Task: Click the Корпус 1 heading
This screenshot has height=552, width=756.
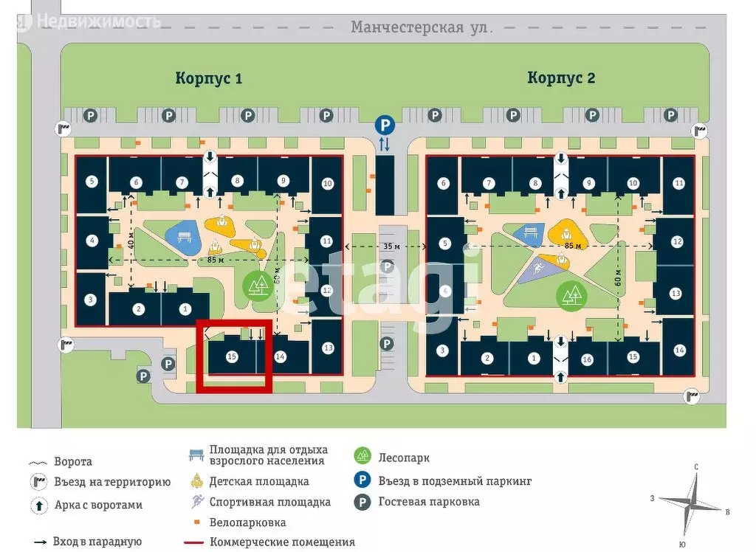Action: pos(208,78)
